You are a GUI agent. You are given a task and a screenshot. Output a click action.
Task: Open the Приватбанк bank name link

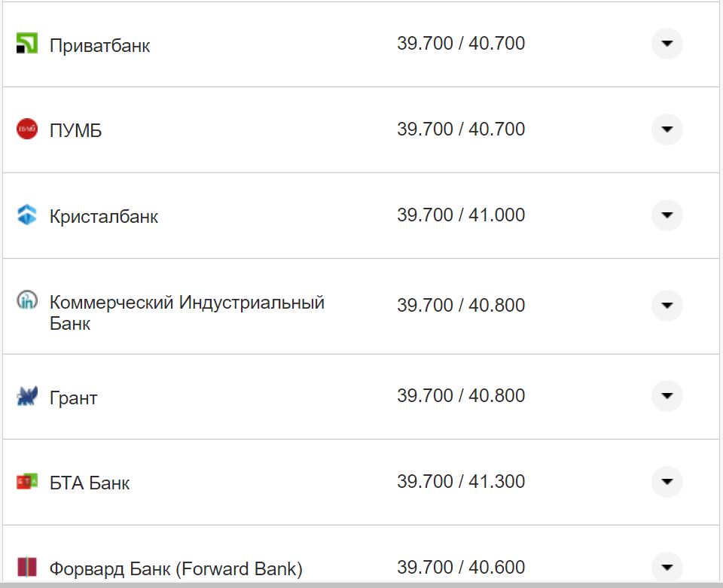coord(99,46)
